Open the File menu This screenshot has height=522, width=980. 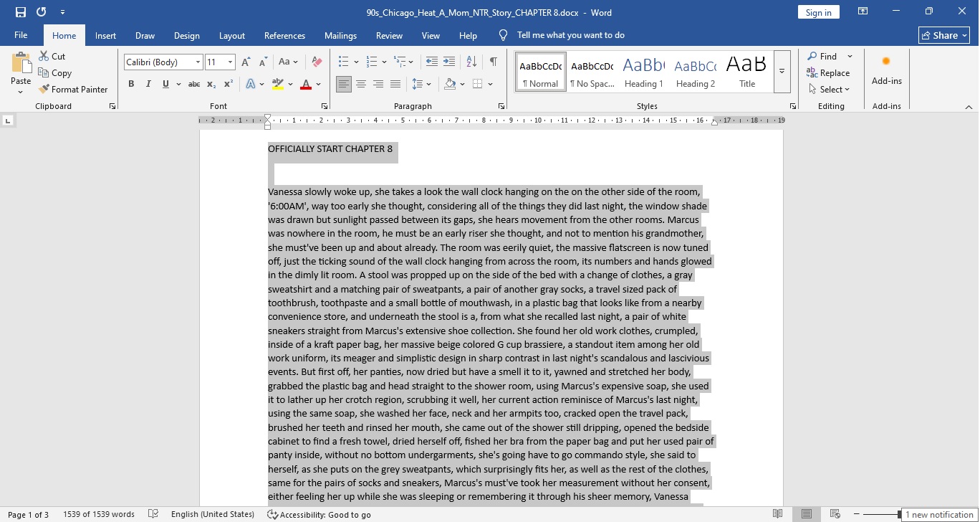(x=21, y=35)
